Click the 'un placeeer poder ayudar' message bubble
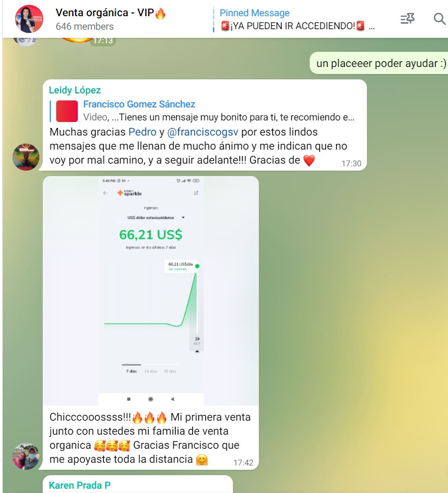 point(379,63)
